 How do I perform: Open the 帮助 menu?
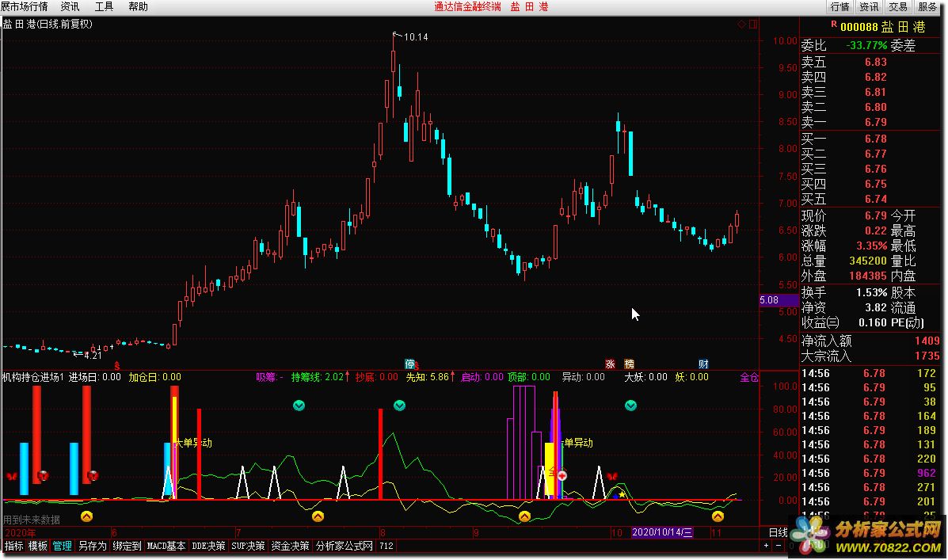138,6
